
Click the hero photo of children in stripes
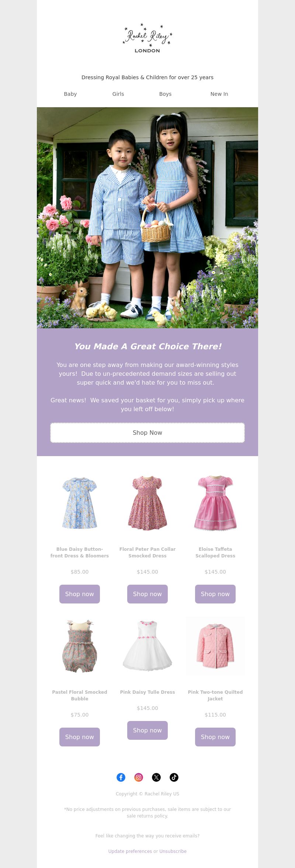pos(147,218)
